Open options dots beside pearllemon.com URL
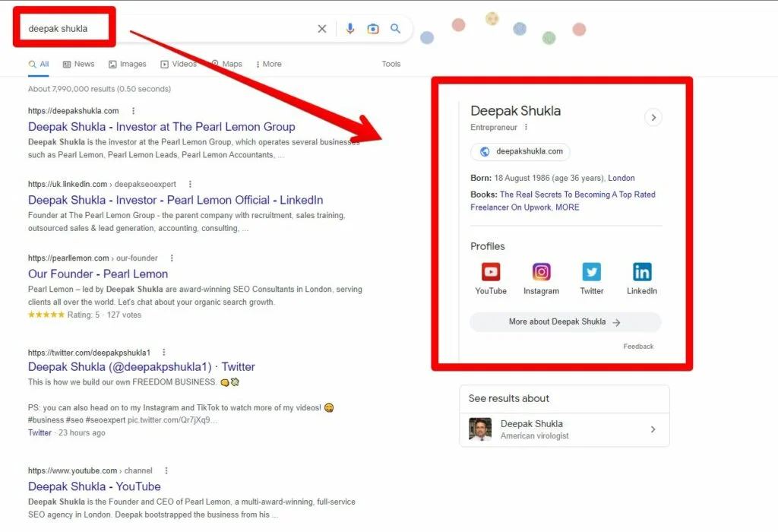778x532 pixels. [172, 258]
